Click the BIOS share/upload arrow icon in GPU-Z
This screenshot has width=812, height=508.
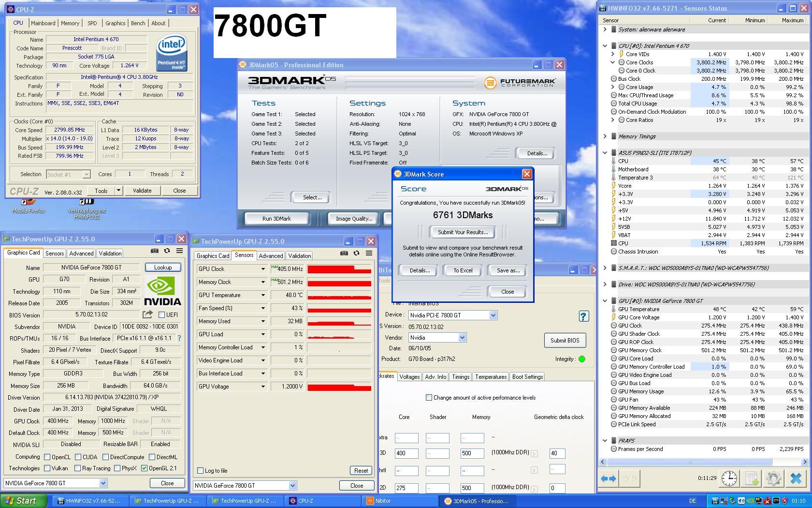(147, 314)
